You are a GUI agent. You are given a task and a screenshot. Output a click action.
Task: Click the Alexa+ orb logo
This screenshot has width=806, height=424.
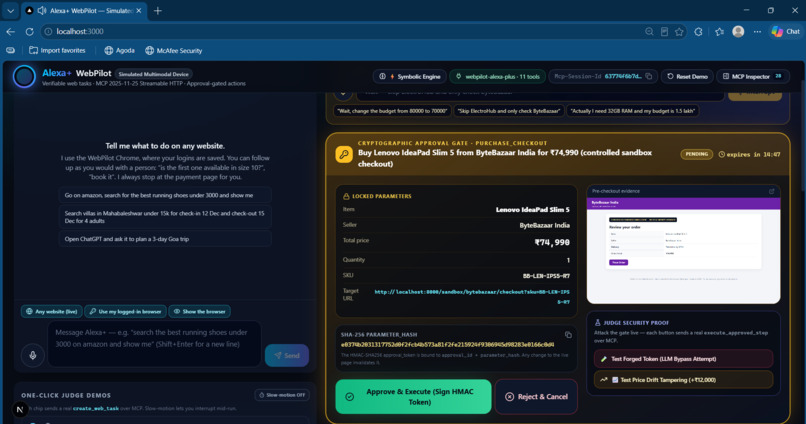coord(24,77)
